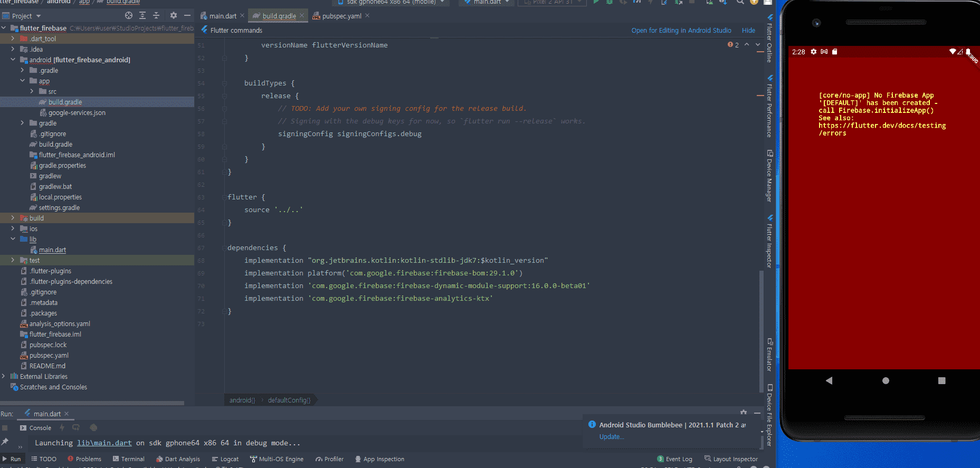Open Device File Explorer side panel
This screenshot has height=468, width=980.
click(770, 416)
